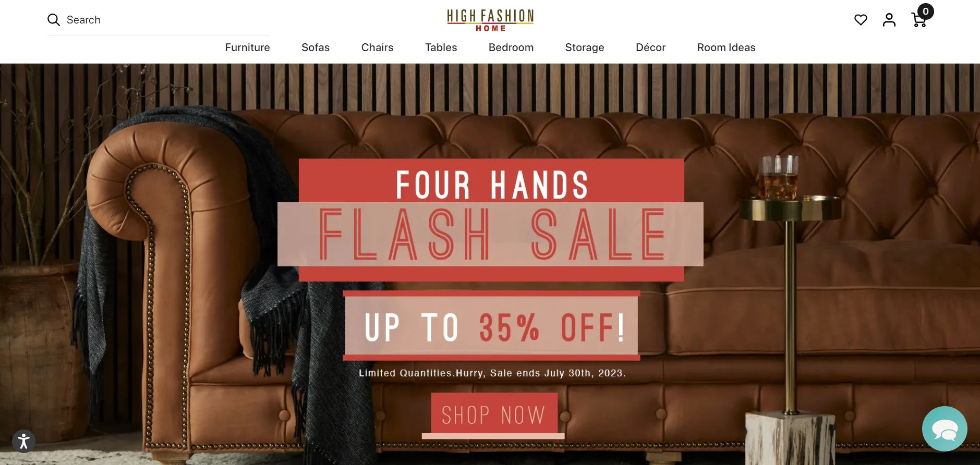Viewport: 980px width, 465px height.
Task: Open the Chairs menu
Action: tap(377, 47)
